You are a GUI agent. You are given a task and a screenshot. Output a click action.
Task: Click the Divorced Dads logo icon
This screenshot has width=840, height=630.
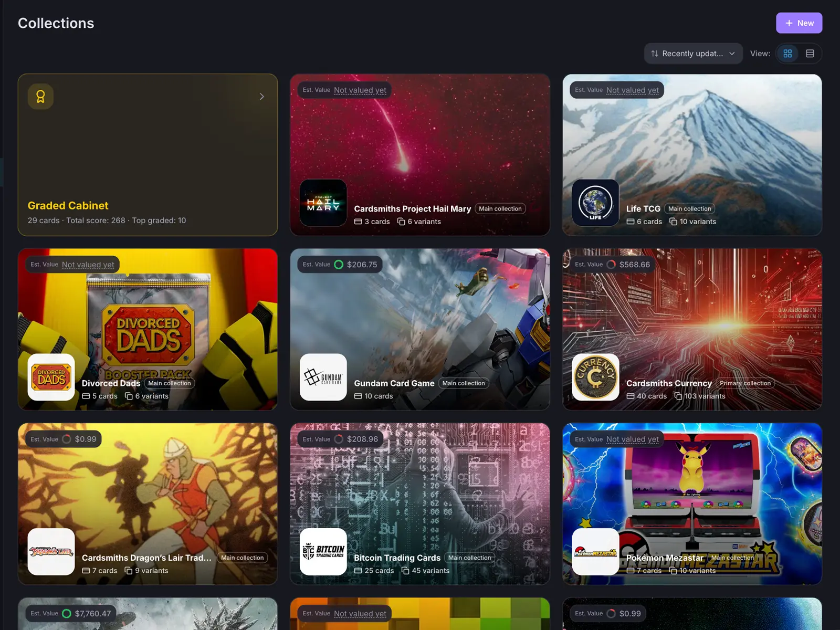(x=51, y=377)
